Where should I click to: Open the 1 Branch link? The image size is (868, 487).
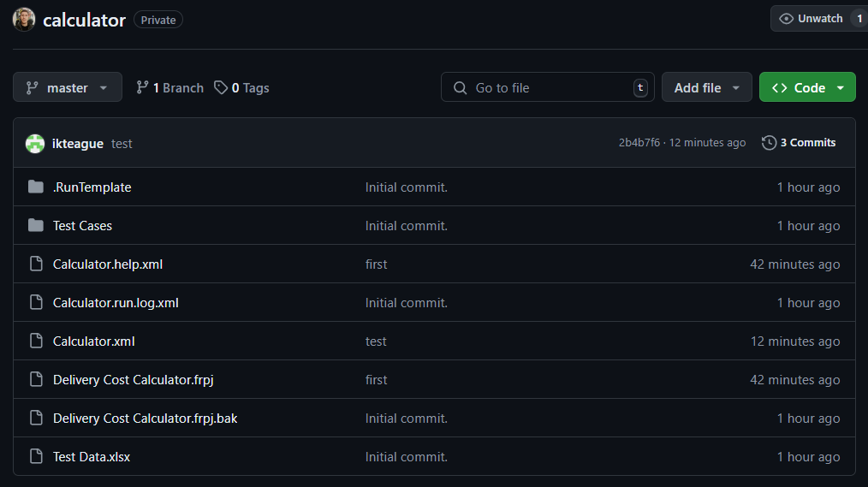tap(170, 87)
